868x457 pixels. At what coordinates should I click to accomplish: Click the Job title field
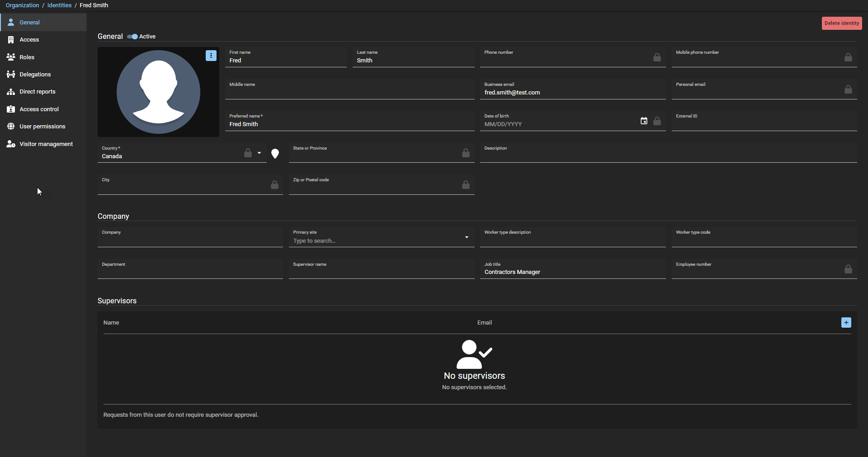click(x=573, y=269)
